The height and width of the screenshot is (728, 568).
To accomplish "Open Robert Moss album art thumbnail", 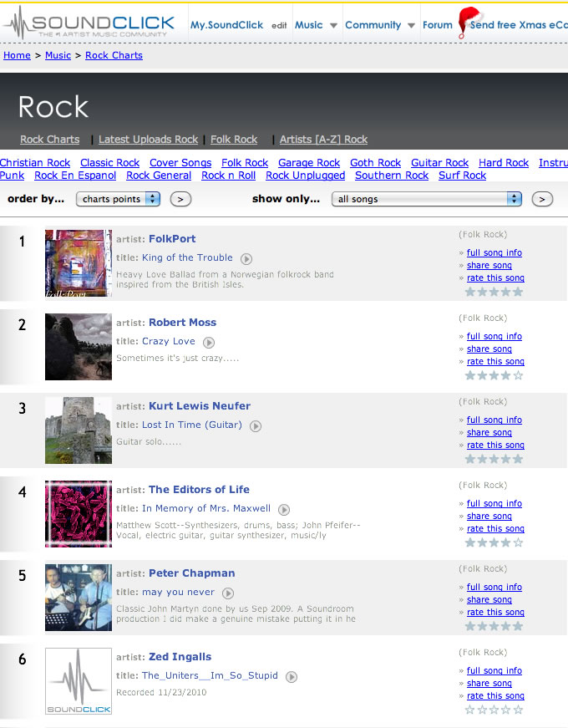I will (79, 347).
